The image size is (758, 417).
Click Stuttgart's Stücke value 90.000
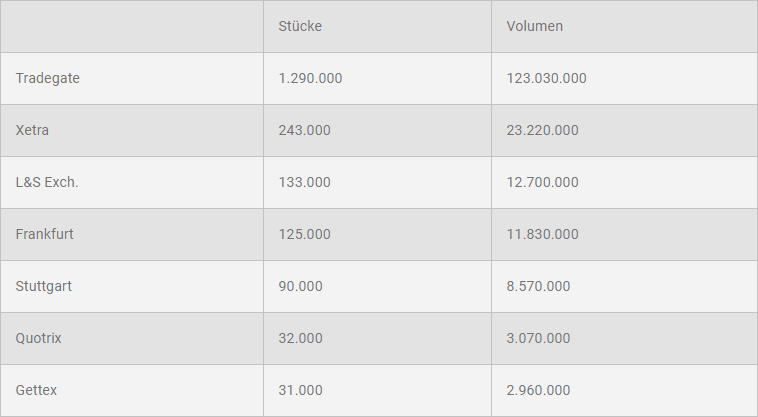tap(301, 286)
